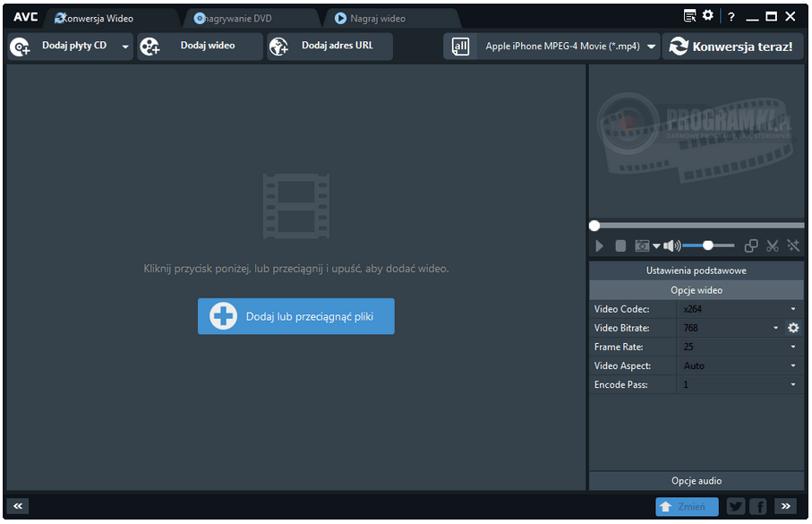
Task: Click the Video Bitrate: label
Action: (x=621, y=328)
